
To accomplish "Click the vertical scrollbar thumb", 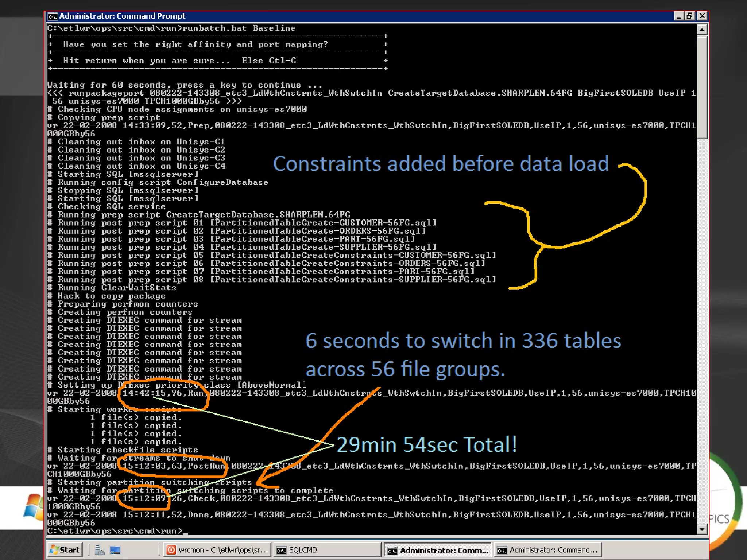I will [702, 87].
